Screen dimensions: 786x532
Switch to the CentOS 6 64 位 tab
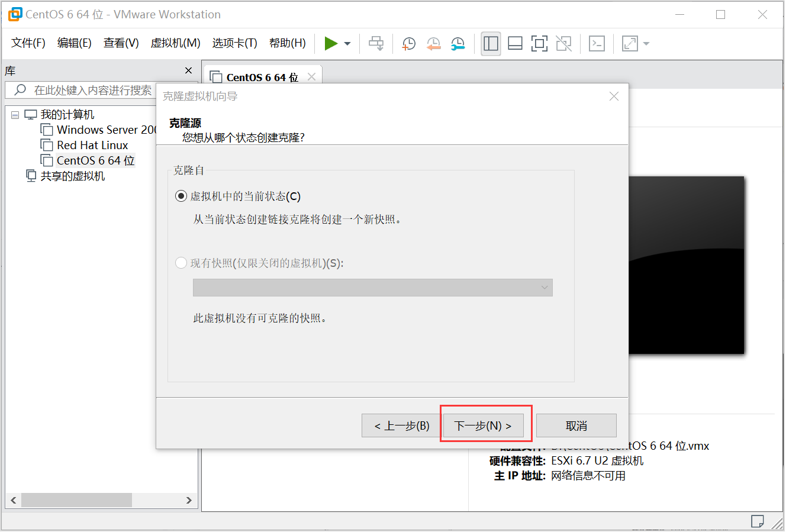click(x=262, y=78)
